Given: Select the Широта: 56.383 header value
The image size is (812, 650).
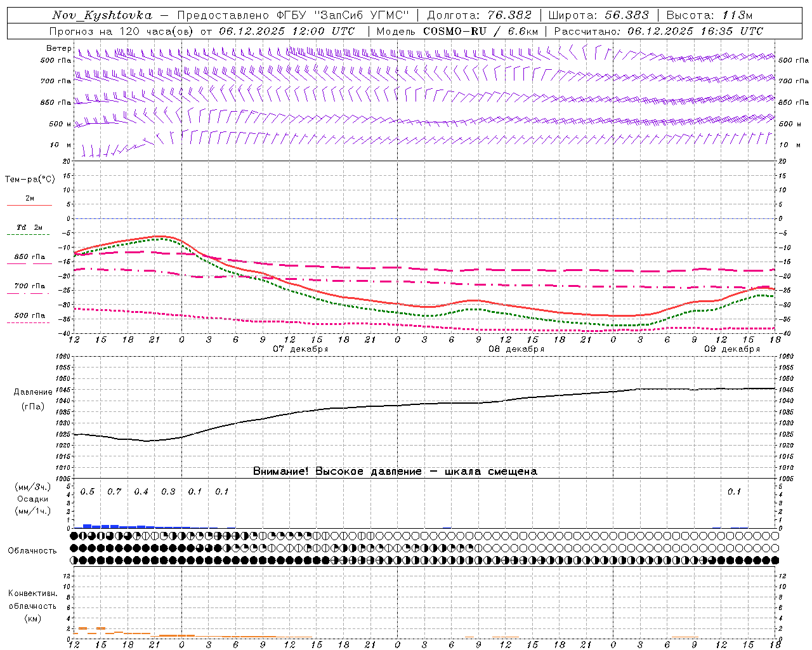Looking at the screenshot, I should tap(598, 15).
